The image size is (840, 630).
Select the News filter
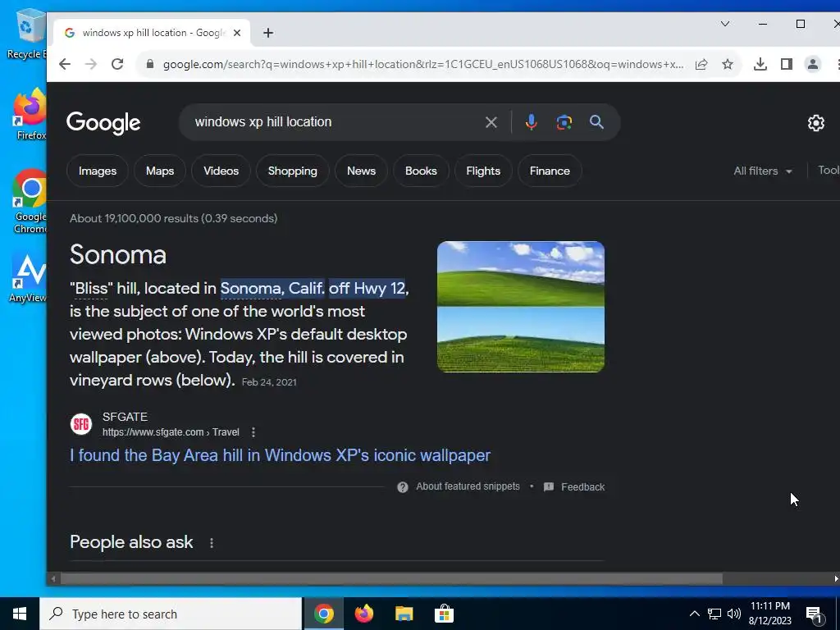tap(361, 171)
